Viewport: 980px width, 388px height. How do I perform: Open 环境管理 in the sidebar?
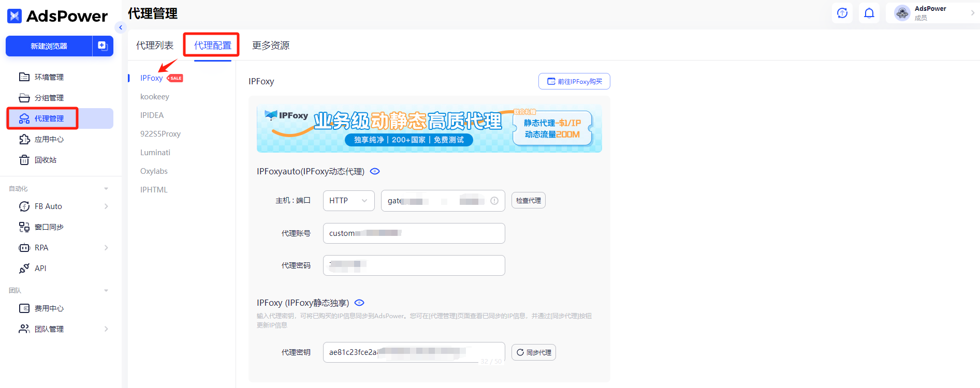(x=49, y=77)
